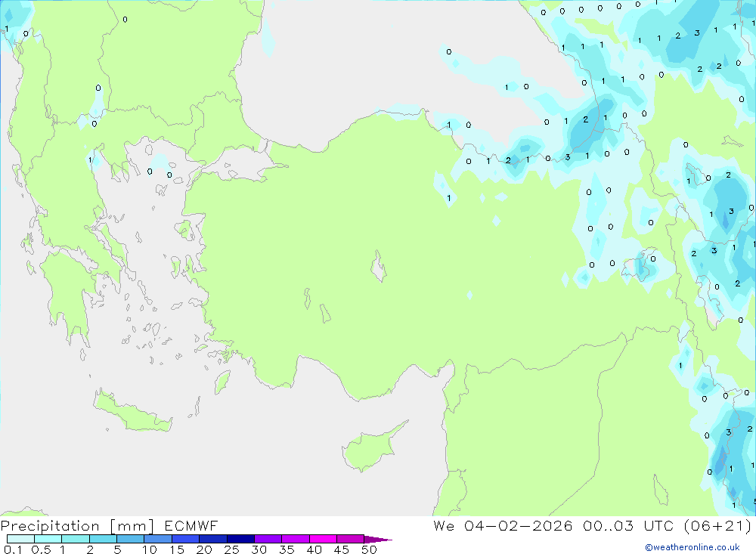Click the legend value '20'

point(204,549)
